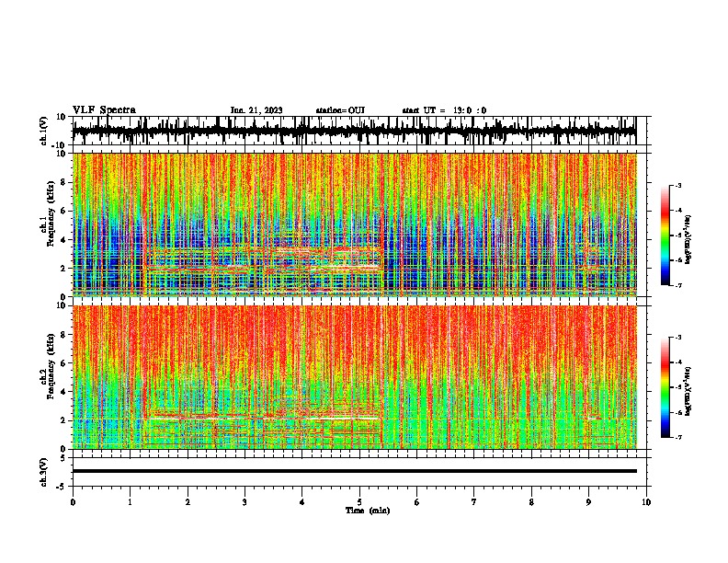The width and height of the screenshot is (728, 563).
Task: Click the '8' kHz tick of ch.2 spectrogram
Action: click(64, 335)
